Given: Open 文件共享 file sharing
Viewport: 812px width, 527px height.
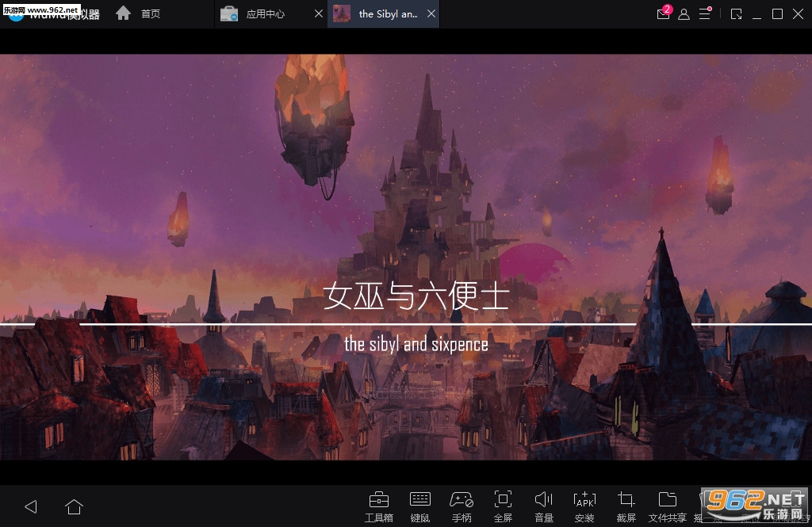Looking at the screenshot, I should pos(668,507).
